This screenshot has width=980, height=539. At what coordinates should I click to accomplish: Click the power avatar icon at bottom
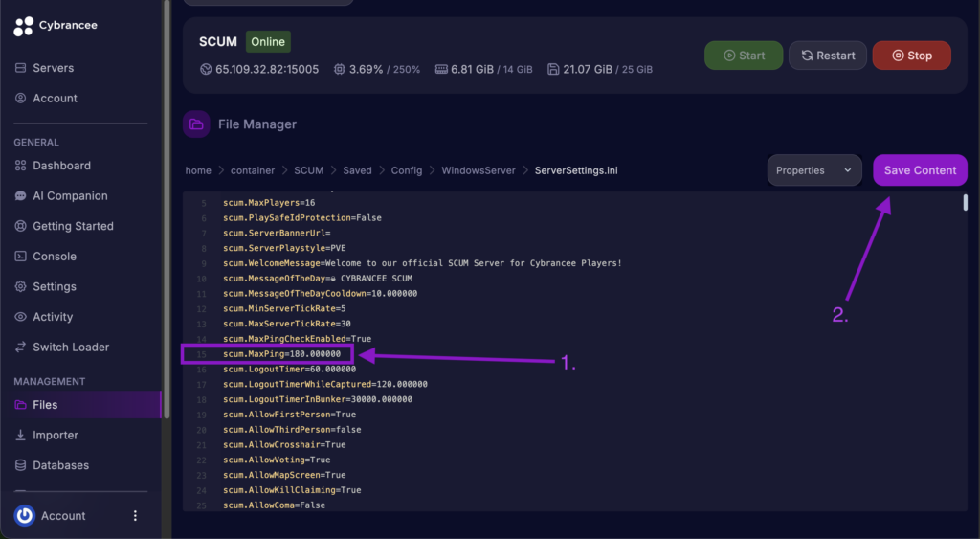coord(24,515)
